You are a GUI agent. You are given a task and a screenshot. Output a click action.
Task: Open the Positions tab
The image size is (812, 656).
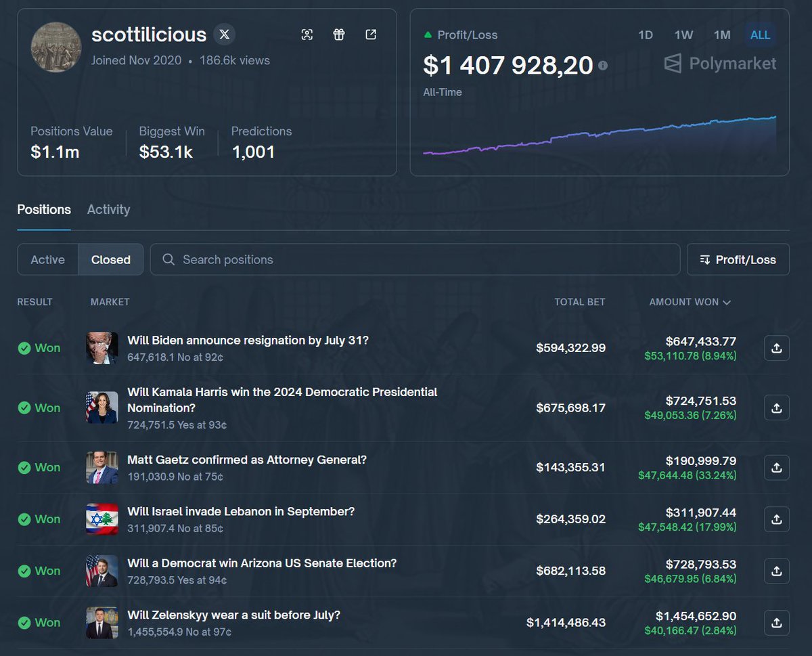click(44, 210)
